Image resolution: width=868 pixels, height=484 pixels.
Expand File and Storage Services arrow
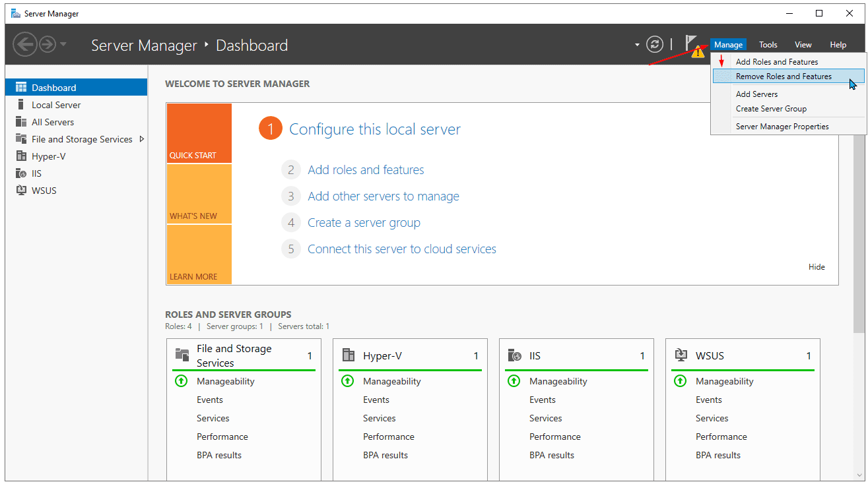141,139
